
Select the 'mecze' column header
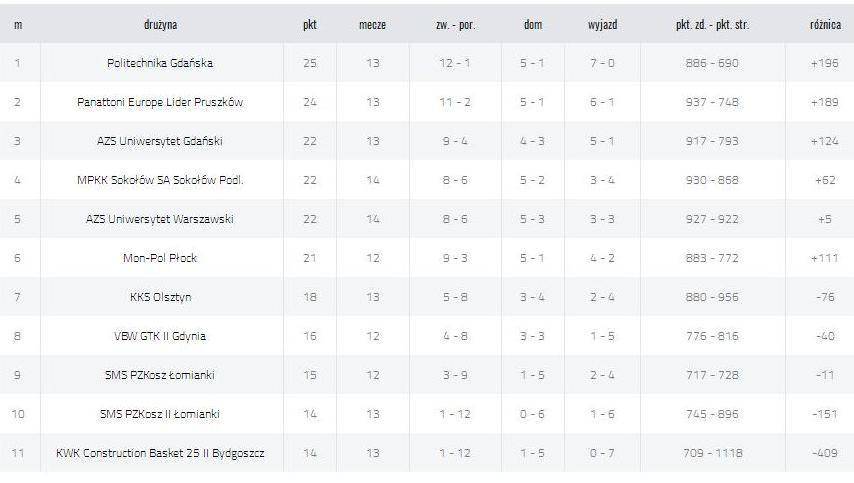pyautogui.click(x=373, y=25)
